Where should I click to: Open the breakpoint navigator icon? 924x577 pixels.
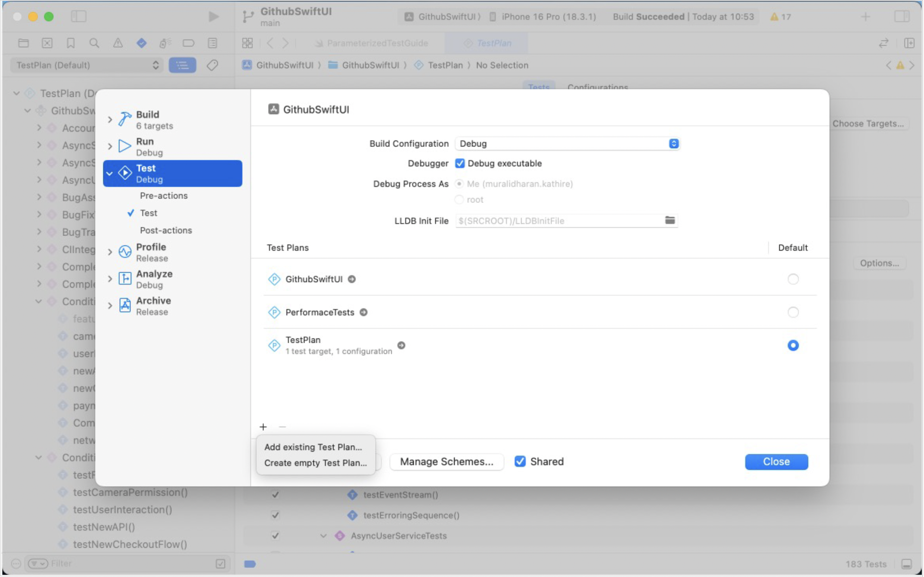(x=189, y=43)
